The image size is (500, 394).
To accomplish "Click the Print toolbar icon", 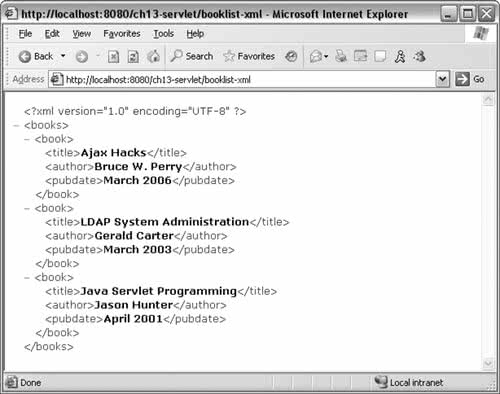I will coord(341,56).
